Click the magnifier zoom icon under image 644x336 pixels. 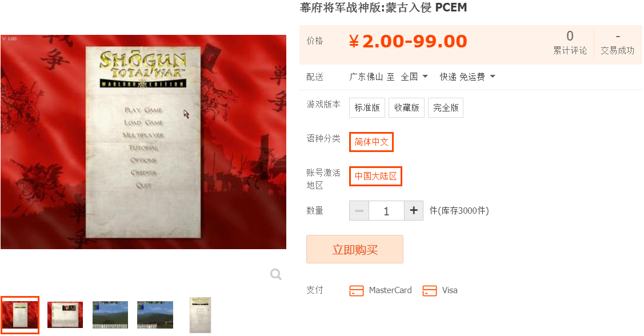click(x=276, y=274)
